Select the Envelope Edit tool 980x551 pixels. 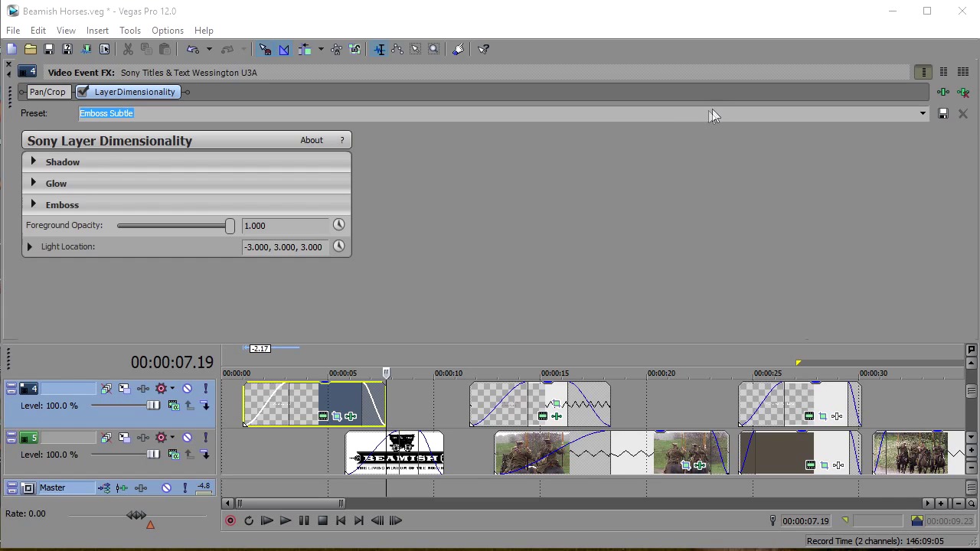click(x=397, y=49)
